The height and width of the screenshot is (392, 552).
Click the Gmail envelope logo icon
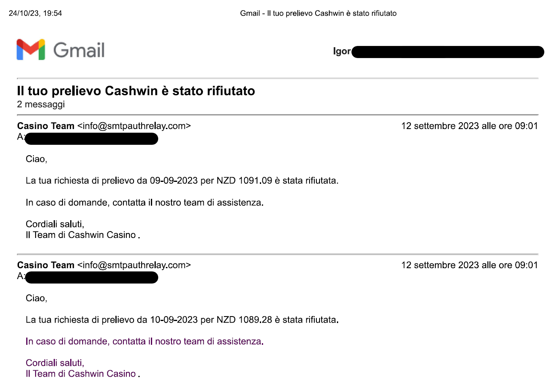[31, 50]
